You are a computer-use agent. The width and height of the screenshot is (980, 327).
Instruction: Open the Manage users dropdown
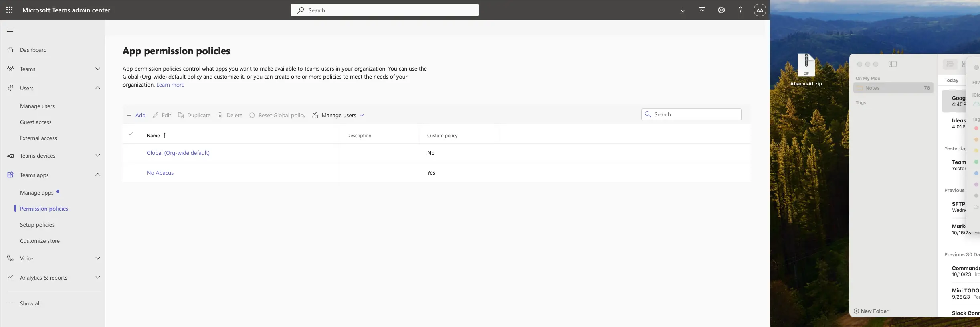click(338, 115)
